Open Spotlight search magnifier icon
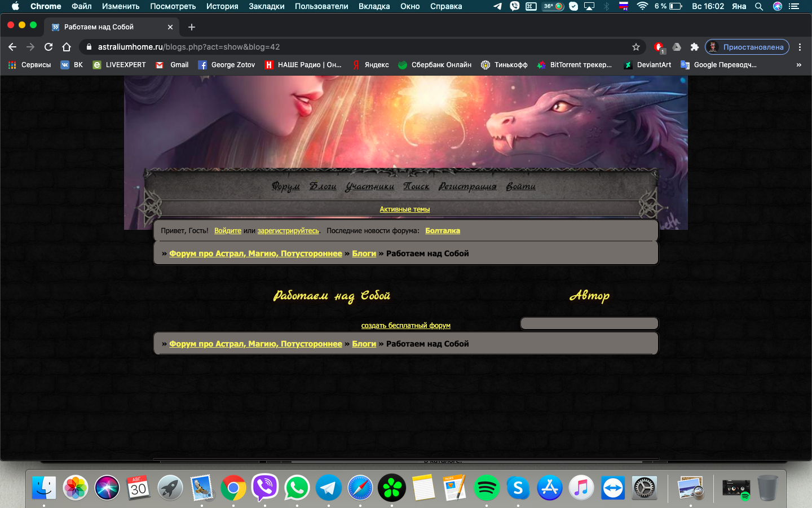Screen dimensions: 812x508 [759, 6]
